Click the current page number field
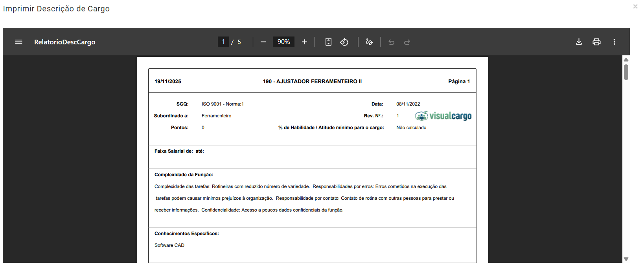The height and width of the screenshot is (272, 644). (x=223, y=42)
